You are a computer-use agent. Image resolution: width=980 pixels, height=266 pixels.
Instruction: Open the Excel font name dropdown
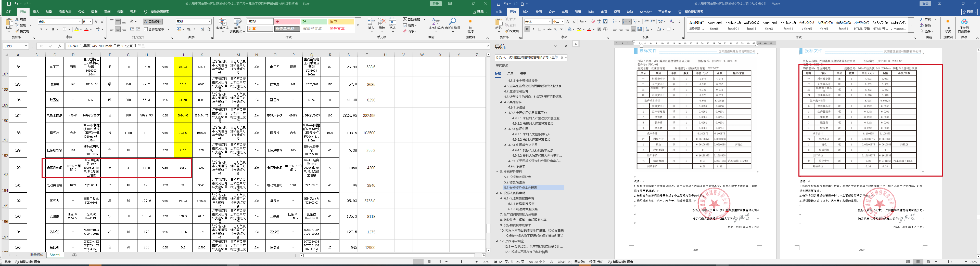(x=80, y=22)
